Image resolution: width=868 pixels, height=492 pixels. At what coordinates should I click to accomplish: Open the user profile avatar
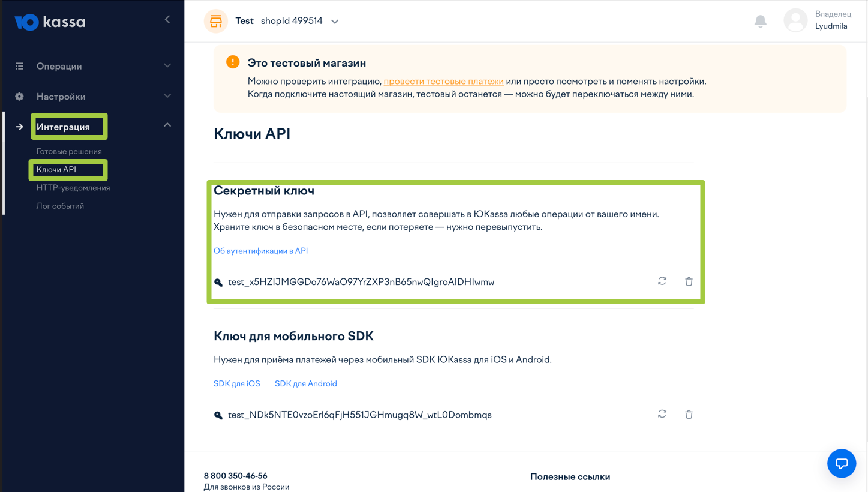point(795,21)
